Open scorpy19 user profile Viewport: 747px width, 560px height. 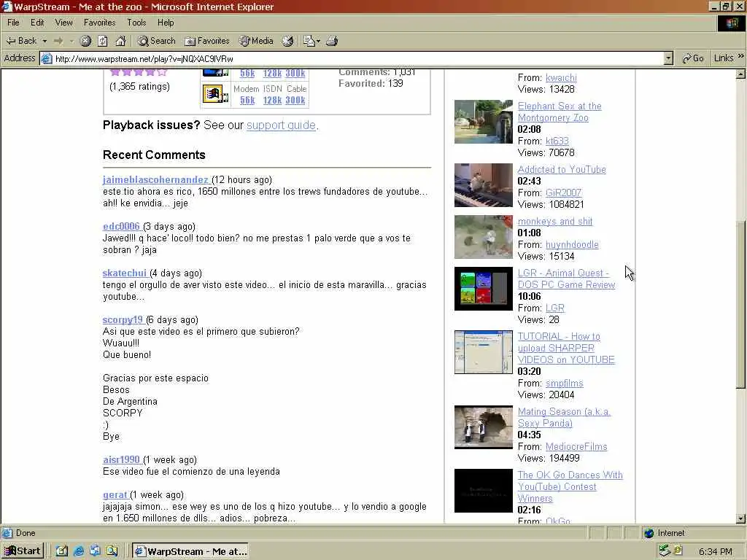123,319
